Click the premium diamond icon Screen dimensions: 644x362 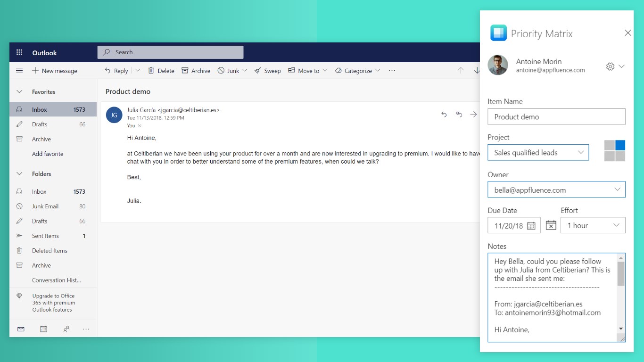point(19,296)
